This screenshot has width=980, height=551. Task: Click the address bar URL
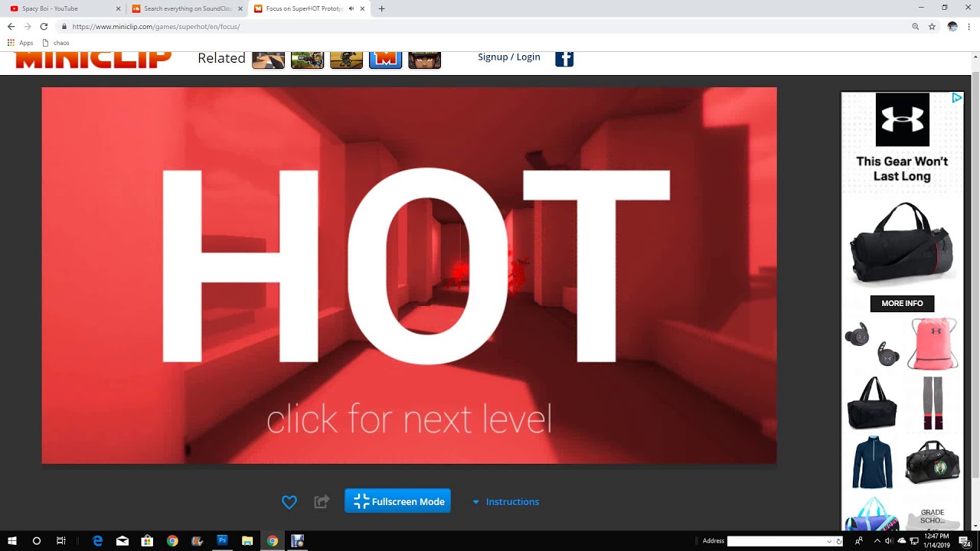click(x=156, y=26)
